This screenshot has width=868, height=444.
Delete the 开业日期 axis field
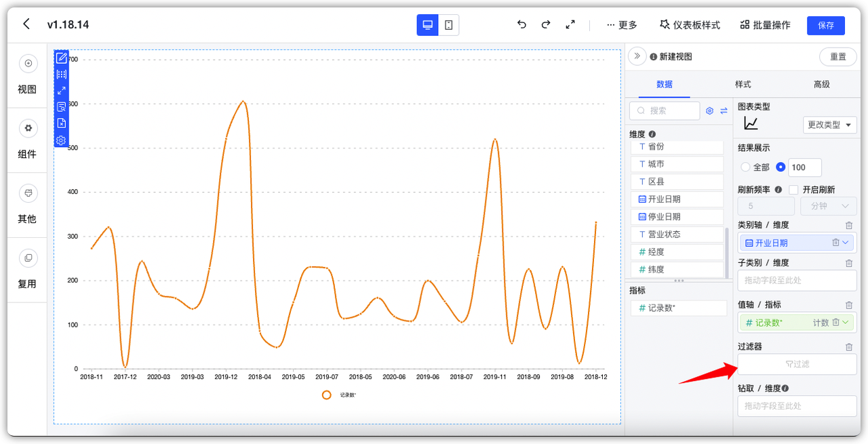coord(835,243)
